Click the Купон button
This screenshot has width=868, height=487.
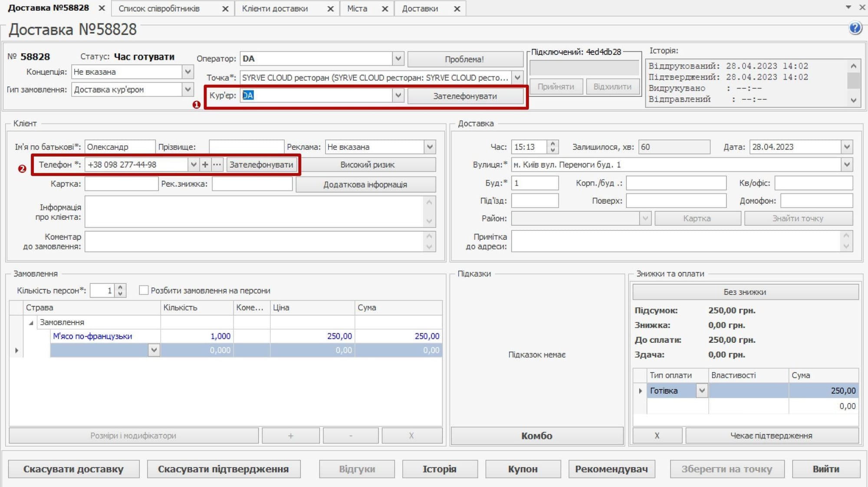pos(523,469)
